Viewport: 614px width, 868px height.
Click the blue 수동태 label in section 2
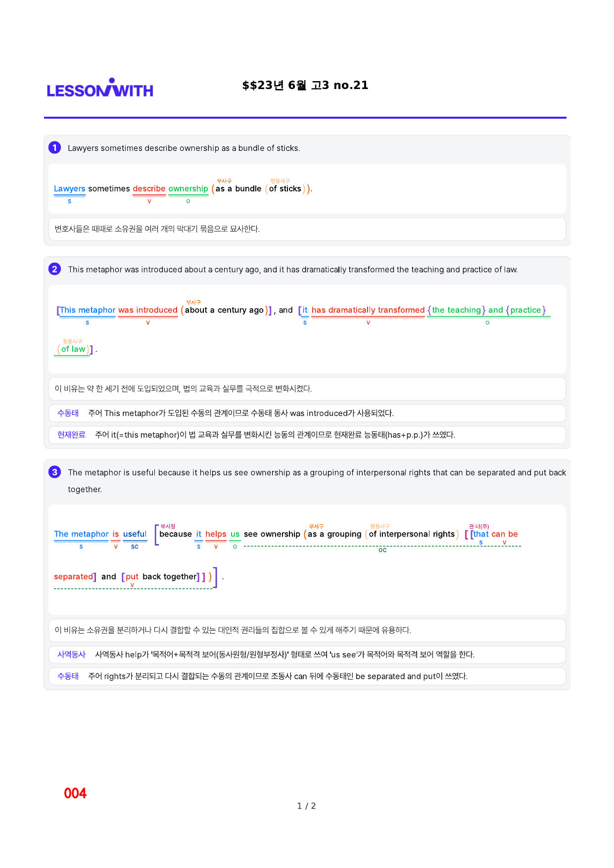[x=68, y=413]
